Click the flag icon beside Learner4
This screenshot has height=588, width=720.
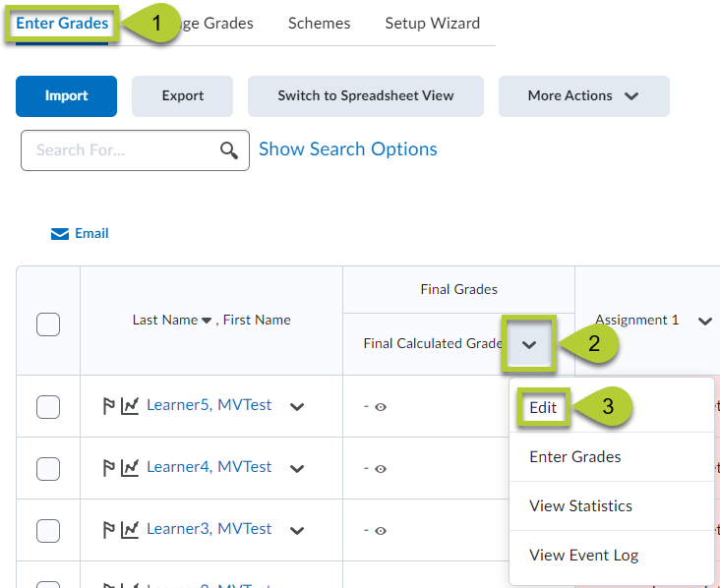pyautogui.click(x=109, y=468)
